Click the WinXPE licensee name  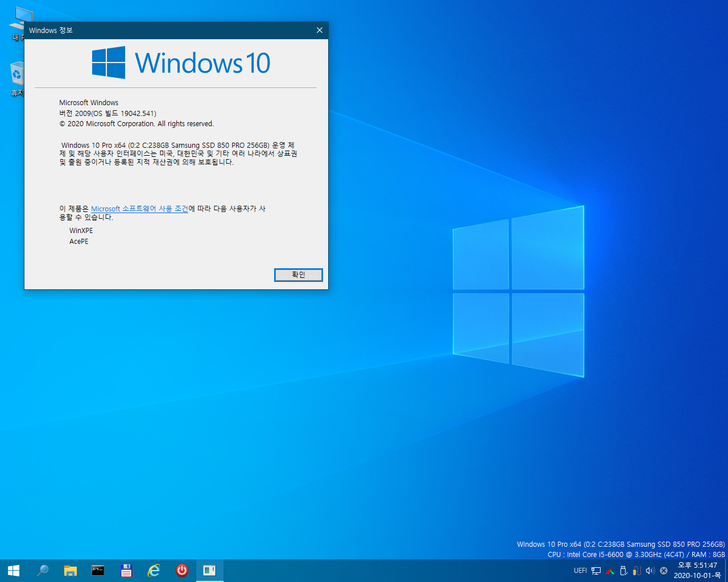[x=81, y=231]
